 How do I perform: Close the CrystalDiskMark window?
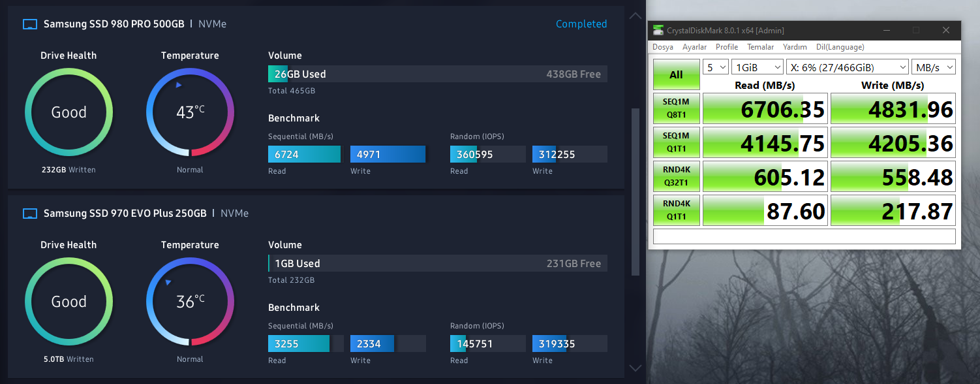point(945,30)
